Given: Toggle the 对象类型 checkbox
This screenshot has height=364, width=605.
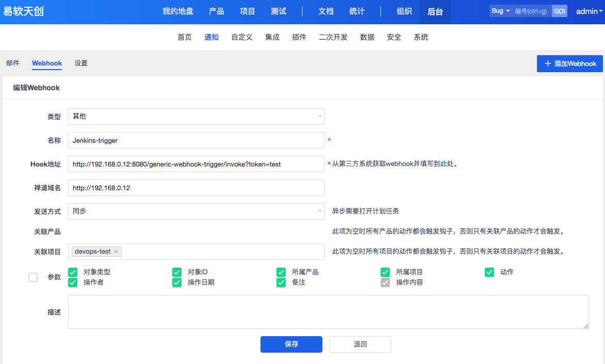Looking at the screenshot, I should (x=73, y=272).
